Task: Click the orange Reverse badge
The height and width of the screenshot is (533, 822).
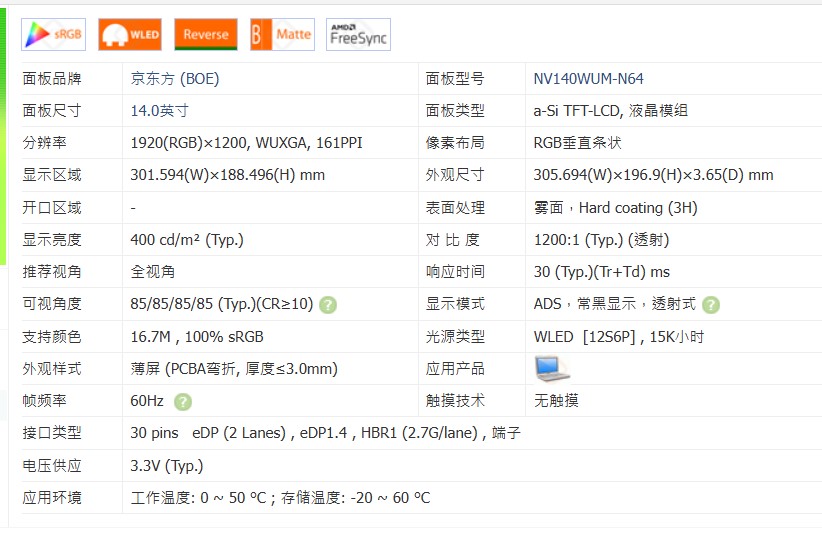Action: click(x=206, y=34)
